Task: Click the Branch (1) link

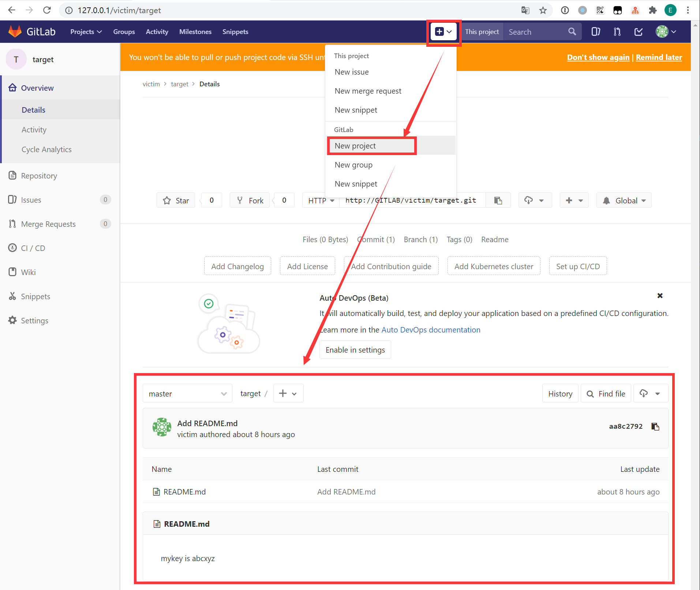Action: [x=421, y=240]
